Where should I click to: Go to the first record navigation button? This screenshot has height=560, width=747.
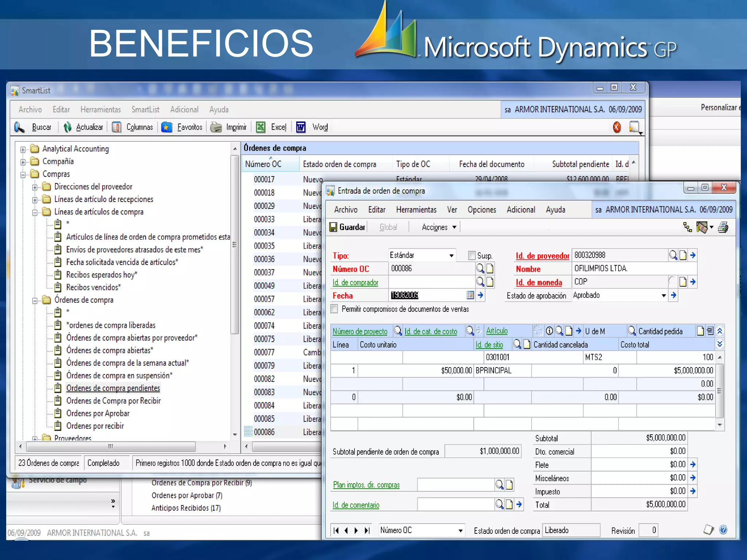[x=336, y=530]
